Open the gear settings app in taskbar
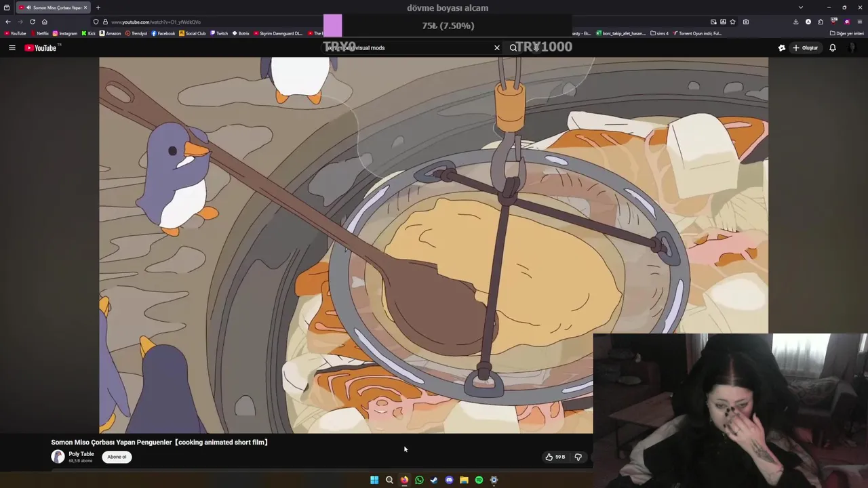Screen dimensions: 868x488 click(494, 480)
